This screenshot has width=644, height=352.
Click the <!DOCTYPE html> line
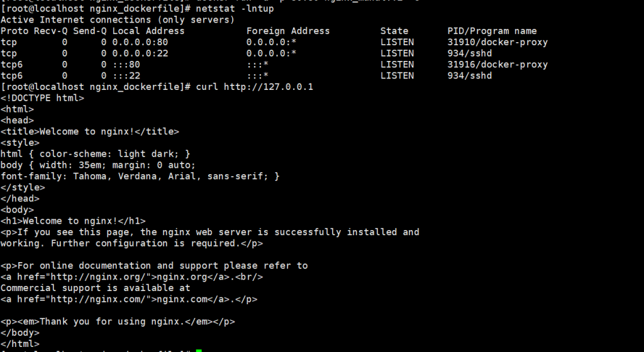pos(42,98)
